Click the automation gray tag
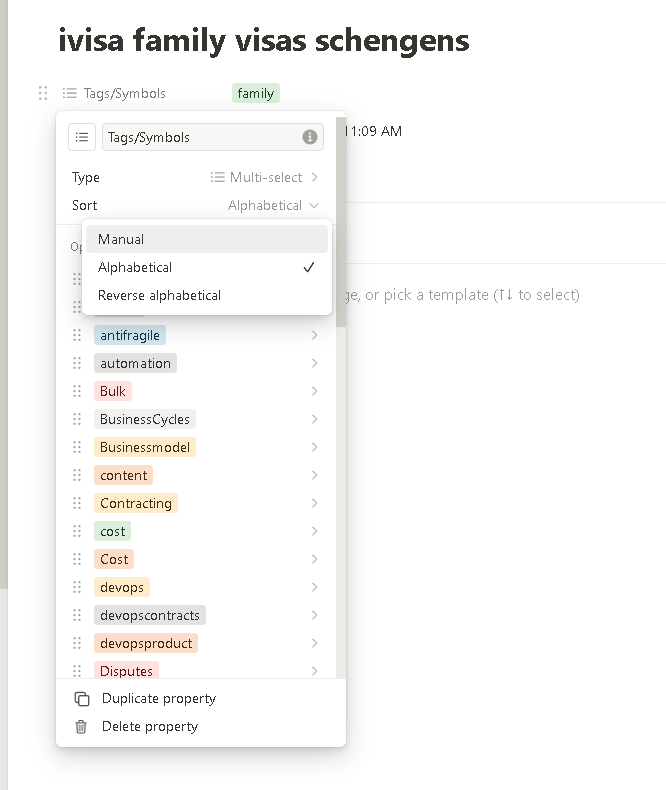The width and height of the screenshot is (666, 790). pos(136,363)
